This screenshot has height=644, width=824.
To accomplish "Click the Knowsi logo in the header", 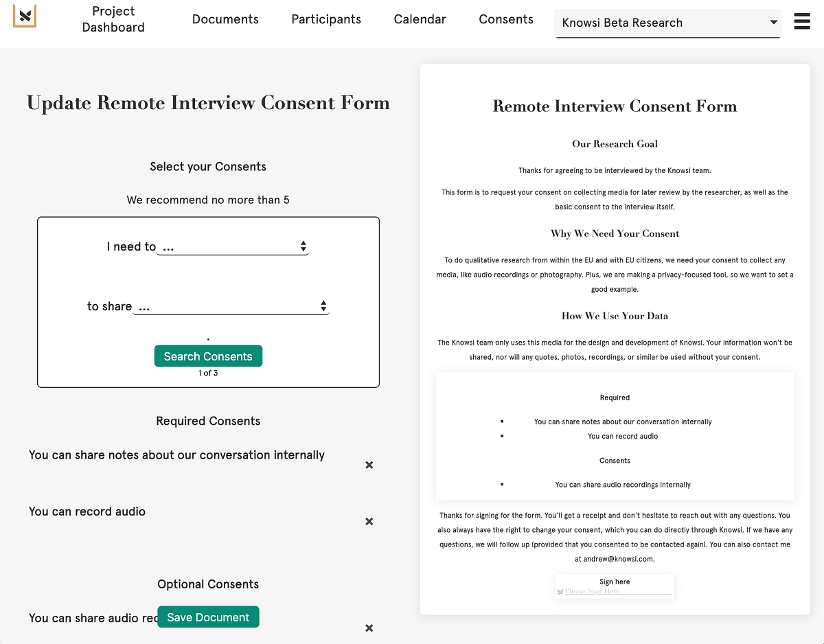I will (x=25, y=15).
